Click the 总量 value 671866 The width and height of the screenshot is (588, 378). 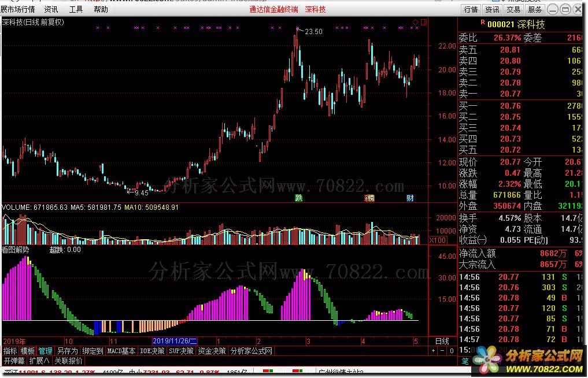[x=506, y=195]
